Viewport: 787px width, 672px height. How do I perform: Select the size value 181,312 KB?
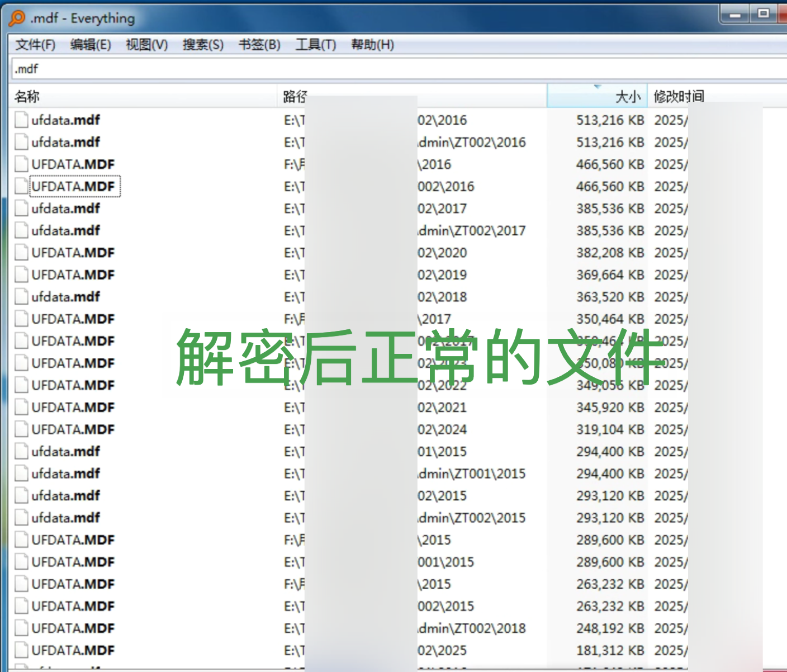[610, 650]
